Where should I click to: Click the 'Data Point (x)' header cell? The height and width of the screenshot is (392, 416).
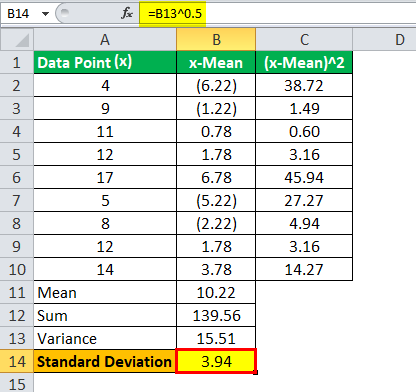point(105,62)
